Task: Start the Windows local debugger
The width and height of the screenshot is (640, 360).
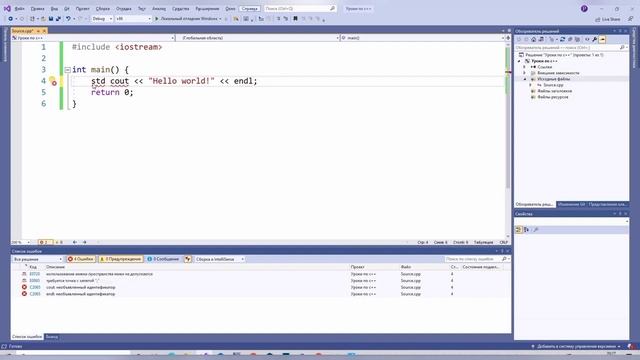Action: click(x=187, y=19)
